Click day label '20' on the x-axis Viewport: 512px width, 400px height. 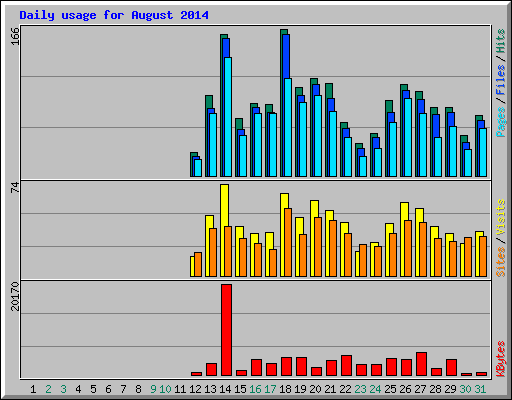coord(315,389)
